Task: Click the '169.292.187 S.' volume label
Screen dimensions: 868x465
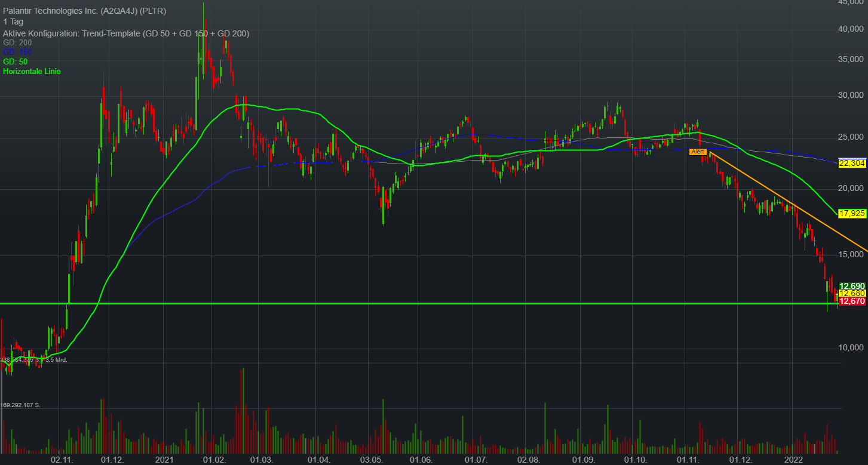Action: [21, 405]
